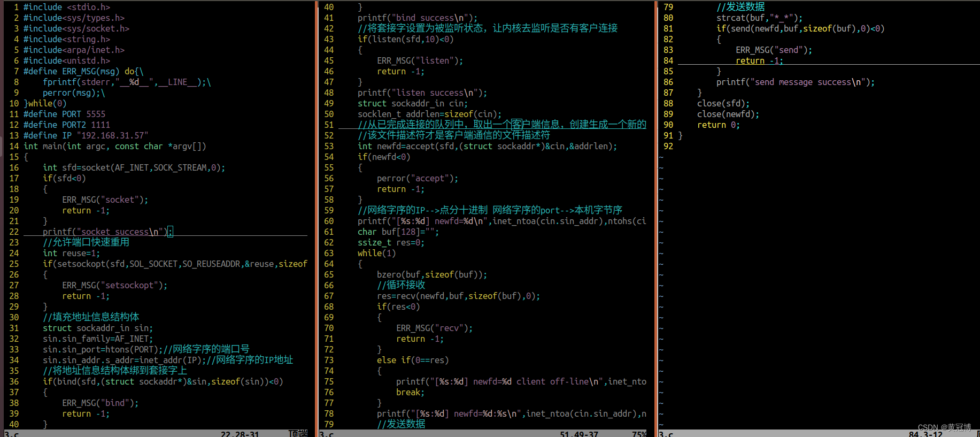The width and height of the screenshot is (980, 437).
Task: Click the '75%' scroll indicator in middle status bar
Action: (639, 434)
